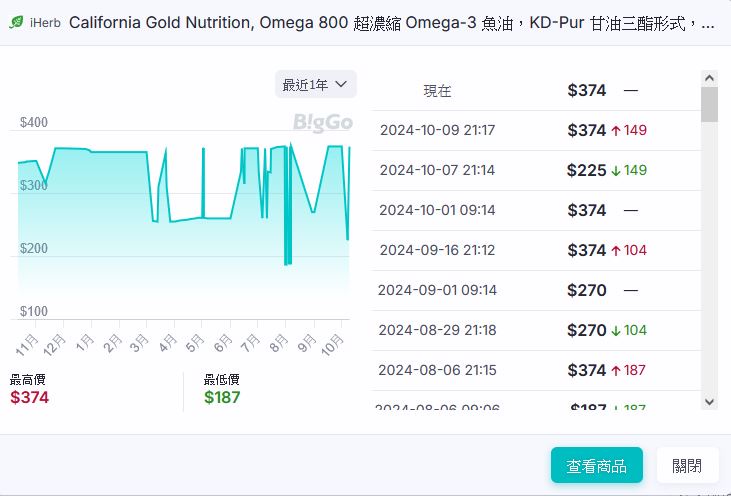Click the BigGo watermark logo on chart
The width and height of the screenshot is (731, 496).
point(323,122)
